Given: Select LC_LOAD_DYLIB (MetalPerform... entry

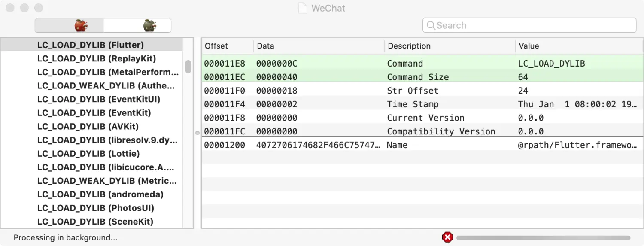Looking at the screenshot, I should click(x=108, y=72).
